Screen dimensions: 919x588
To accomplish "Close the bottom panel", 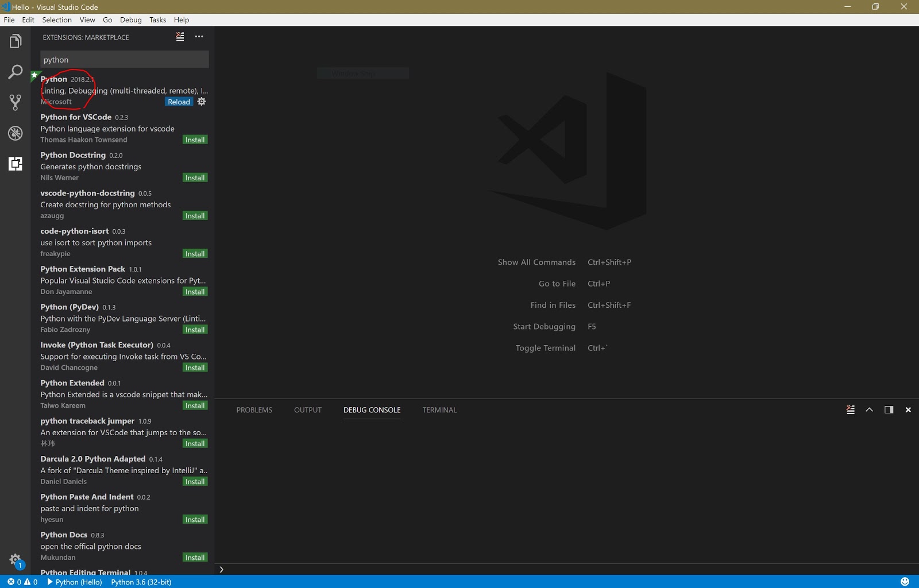I will click(908, 410).
